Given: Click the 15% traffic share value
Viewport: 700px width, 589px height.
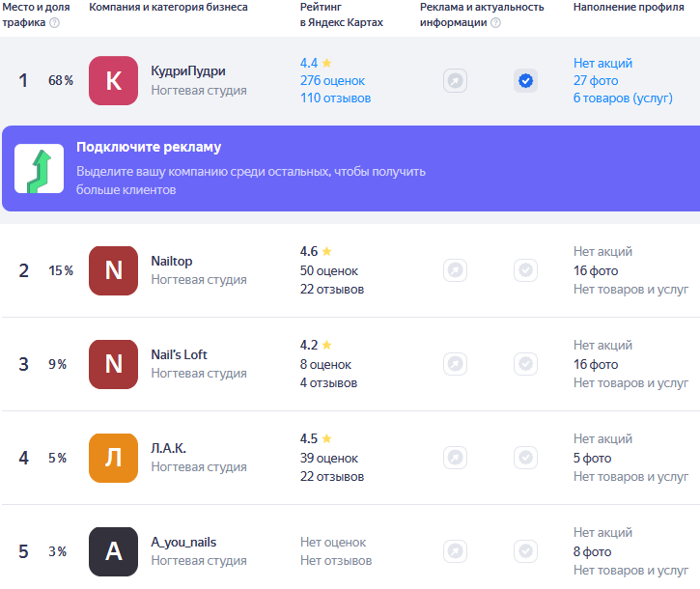Looking at the screenshot, I should (x=61, y=271).
